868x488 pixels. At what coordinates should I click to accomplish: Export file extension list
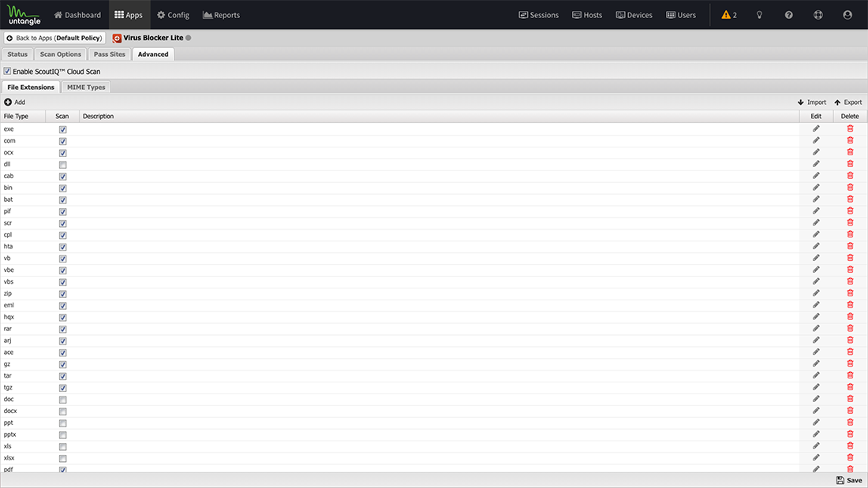pyautogui.click(x=848, y=102)
